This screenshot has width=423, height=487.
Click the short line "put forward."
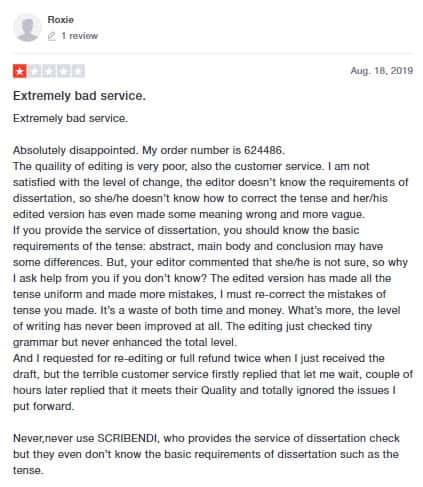pos(44,406)
